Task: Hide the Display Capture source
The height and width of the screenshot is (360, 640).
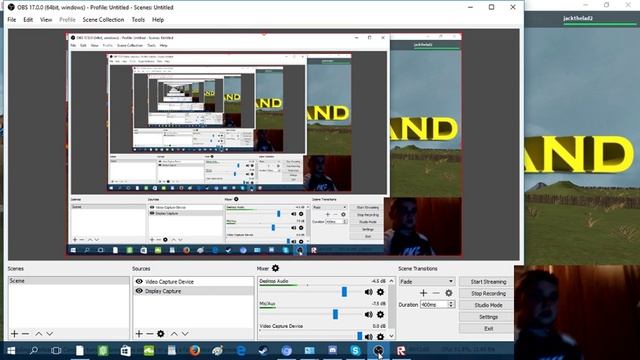Action: point(139,291)
